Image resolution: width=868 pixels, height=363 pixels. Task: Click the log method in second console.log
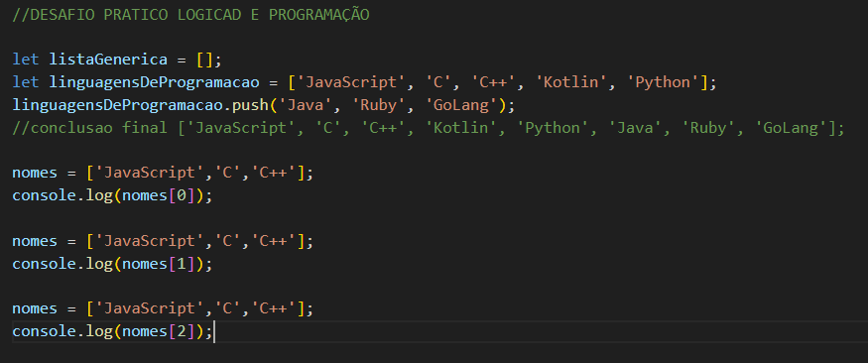click(x=99, y=265)
